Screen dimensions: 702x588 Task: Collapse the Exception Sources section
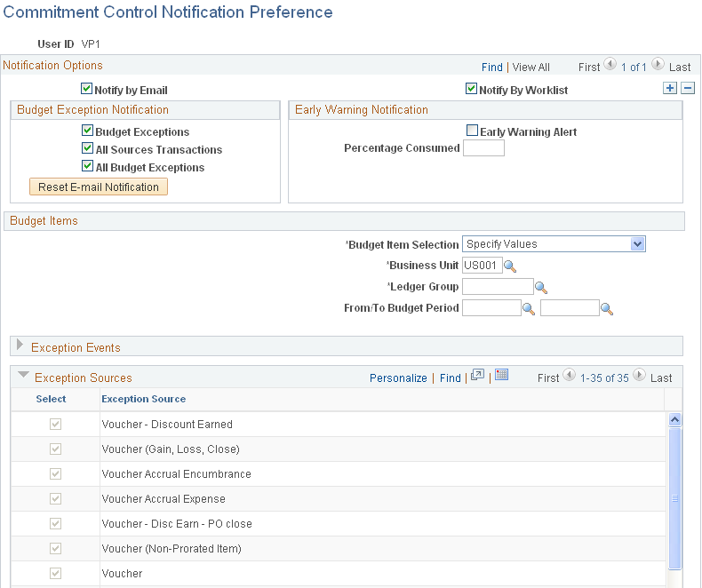coord(23,375)
